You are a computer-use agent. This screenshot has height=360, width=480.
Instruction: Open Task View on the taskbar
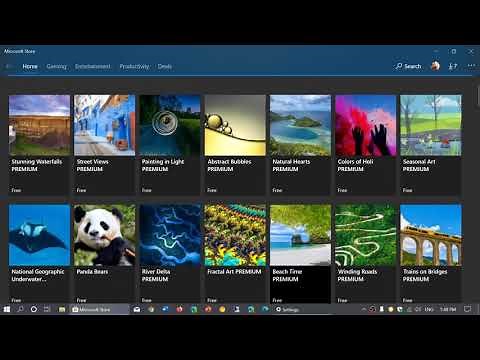[x=47, y=309]
